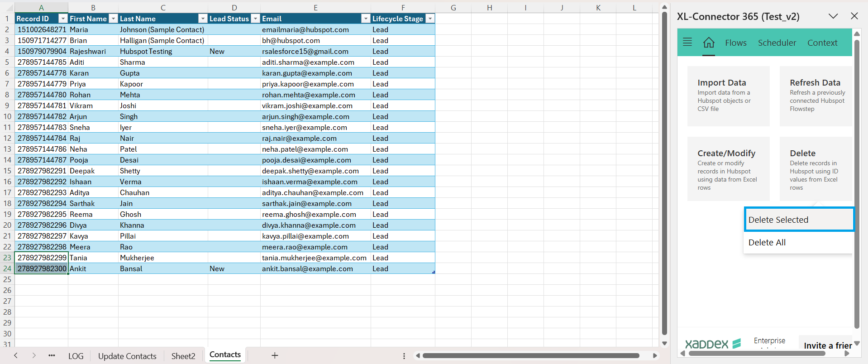Click the sheet tab bar options dots
The image size is (868, 364).
click(404, 356)
